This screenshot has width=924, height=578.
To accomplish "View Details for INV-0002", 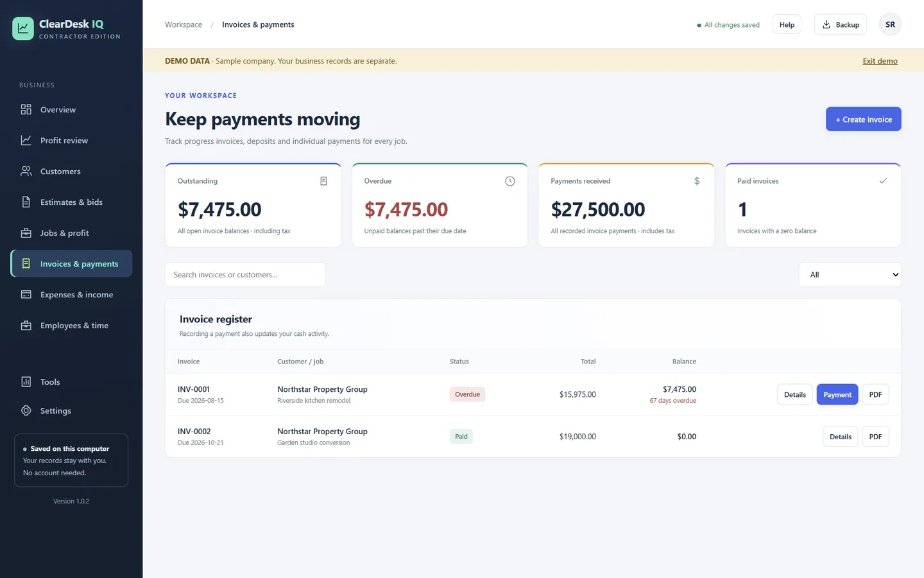I will coord(841,437).
